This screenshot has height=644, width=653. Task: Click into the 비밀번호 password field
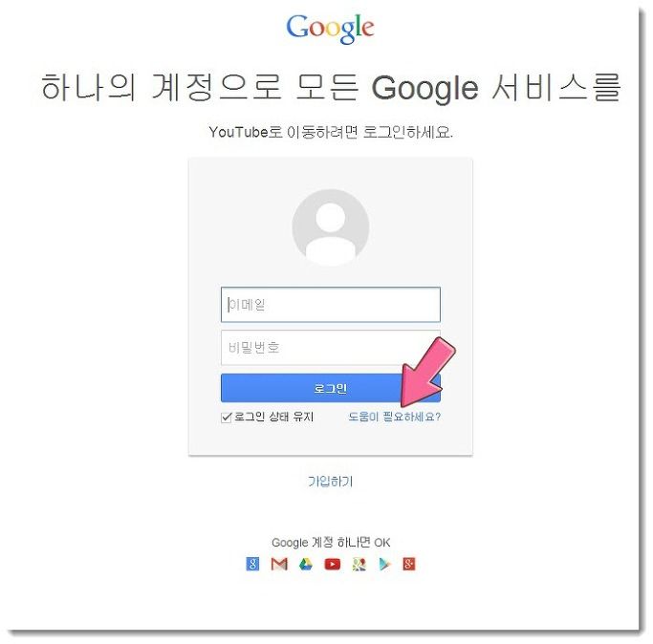click(x=331, y=348)
